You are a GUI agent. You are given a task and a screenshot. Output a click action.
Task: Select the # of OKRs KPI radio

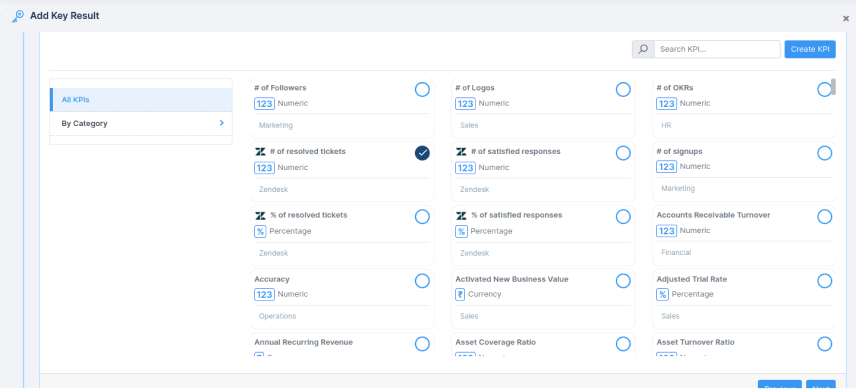point(824,89)
